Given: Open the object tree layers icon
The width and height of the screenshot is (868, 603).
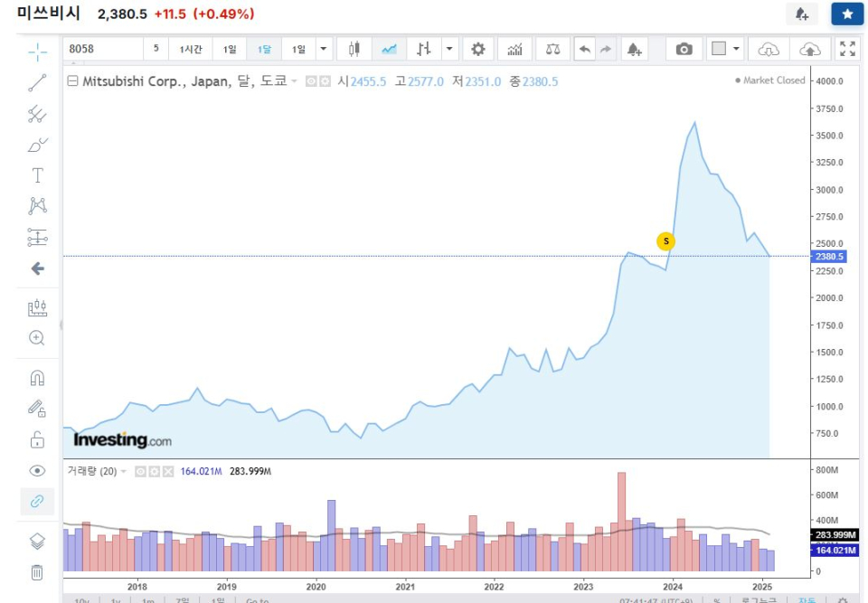Looking at the screenshot, I should (37, 541).
